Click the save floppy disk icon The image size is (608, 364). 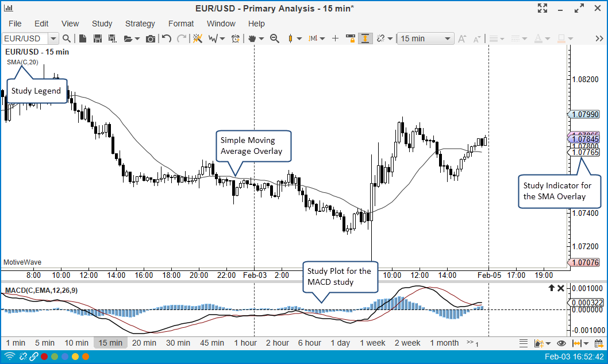pos(97,38)
